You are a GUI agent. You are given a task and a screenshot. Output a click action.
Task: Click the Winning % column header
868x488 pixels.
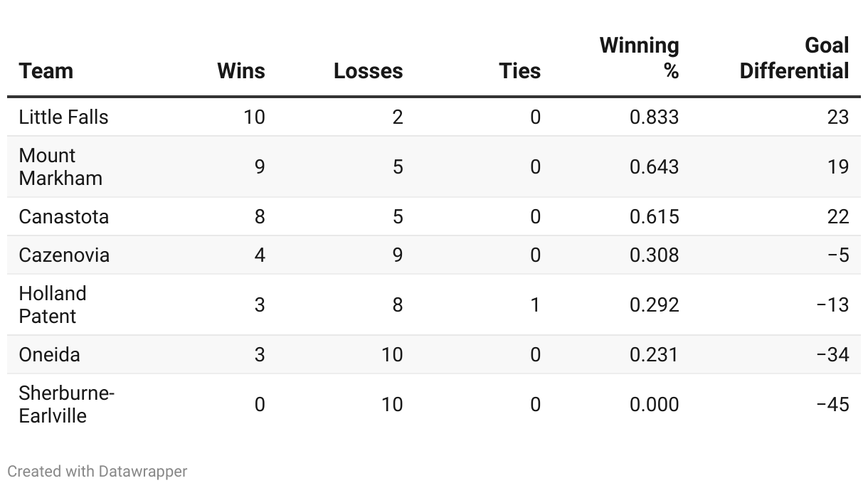point(639,58)
